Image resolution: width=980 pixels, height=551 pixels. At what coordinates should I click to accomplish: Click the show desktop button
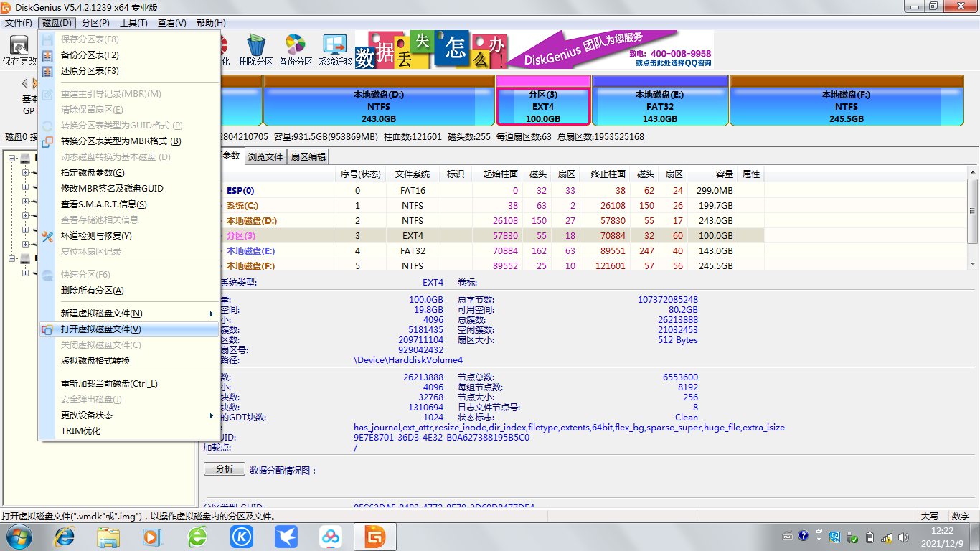pyautogui.click(x=975, y=536)
